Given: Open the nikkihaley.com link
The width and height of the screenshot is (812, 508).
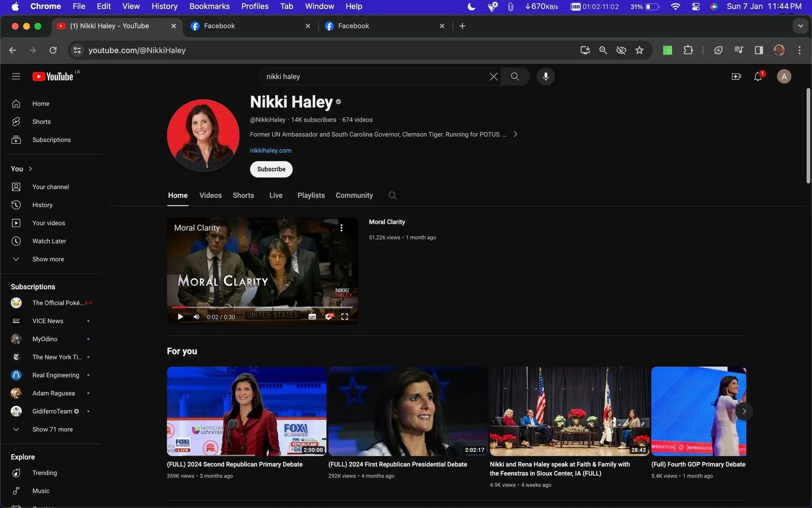Looking at the screenshot, I should [271, 150].
